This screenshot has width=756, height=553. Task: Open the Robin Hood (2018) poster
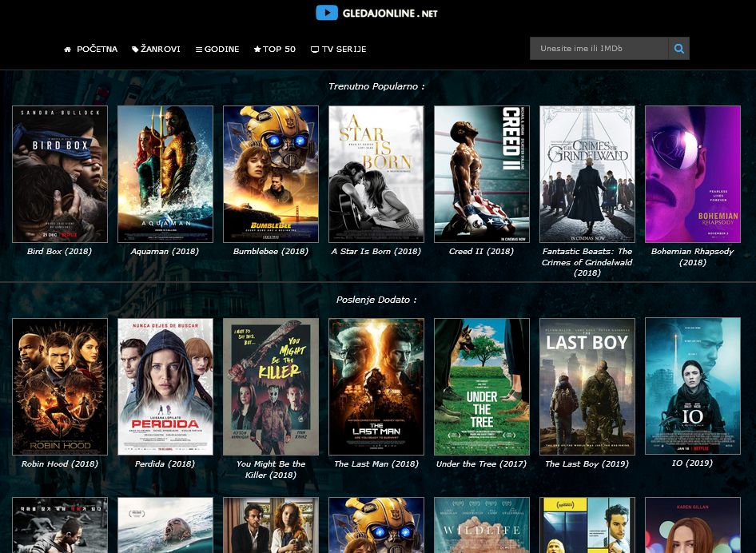pos(59,386)
